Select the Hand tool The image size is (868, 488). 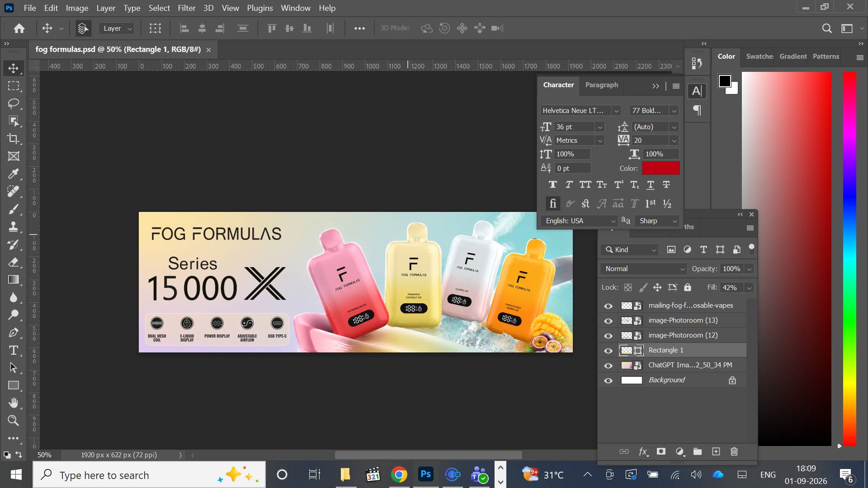tap(14, 403)
